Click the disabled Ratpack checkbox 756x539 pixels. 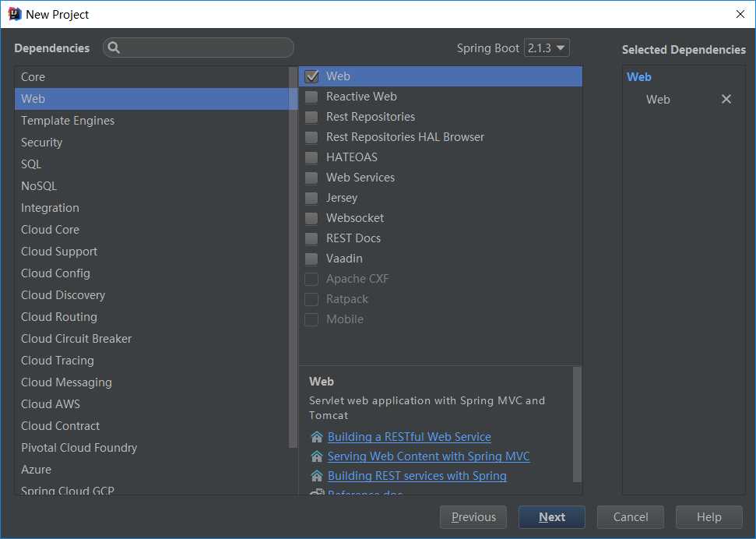click(x=312, y=299)
